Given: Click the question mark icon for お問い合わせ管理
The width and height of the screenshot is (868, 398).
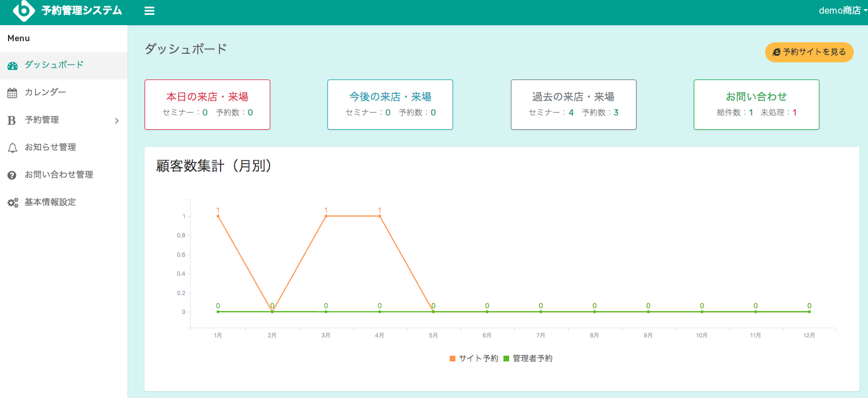Looking at the screenshot, I should pos(12,175).
